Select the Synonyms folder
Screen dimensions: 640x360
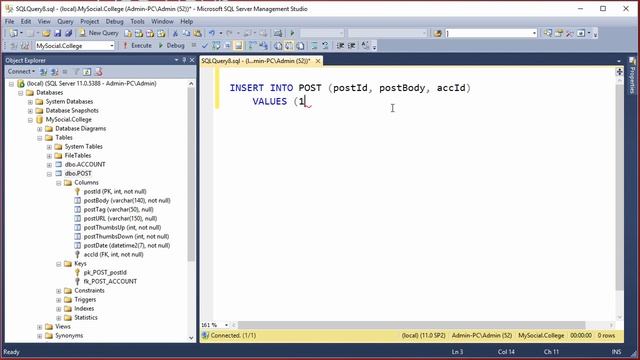coord(69,336)
